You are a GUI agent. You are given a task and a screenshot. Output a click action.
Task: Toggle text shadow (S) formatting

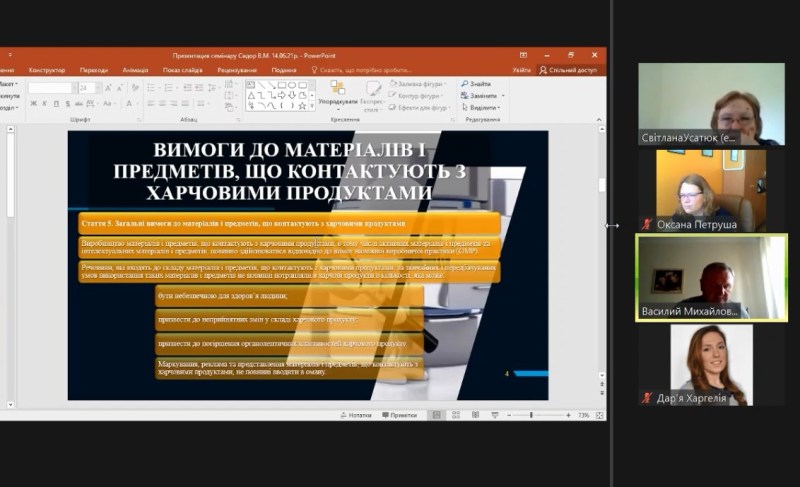(67, 104)
